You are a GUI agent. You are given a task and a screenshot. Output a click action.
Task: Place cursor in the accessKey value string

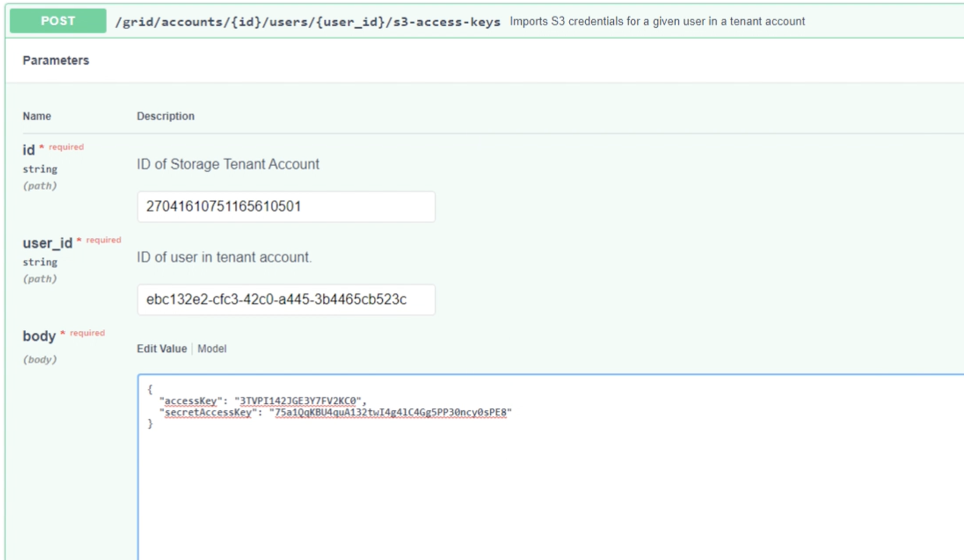298,401
